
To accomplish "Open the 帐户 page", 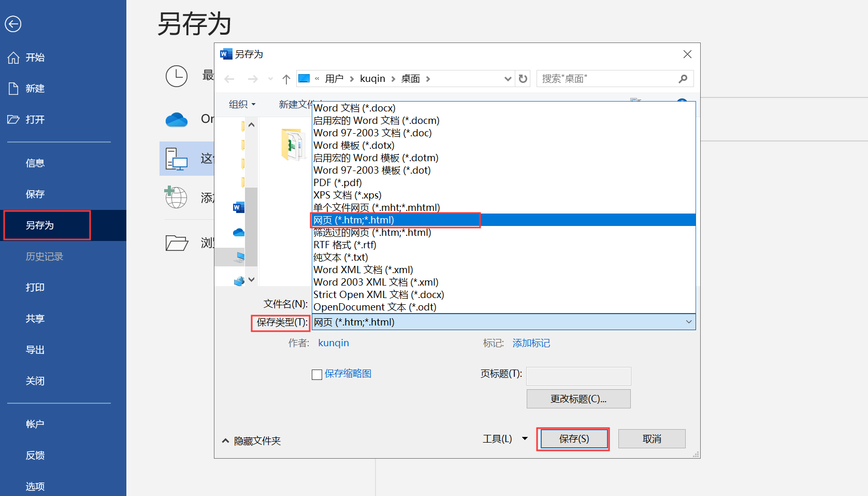I will 35,424.
